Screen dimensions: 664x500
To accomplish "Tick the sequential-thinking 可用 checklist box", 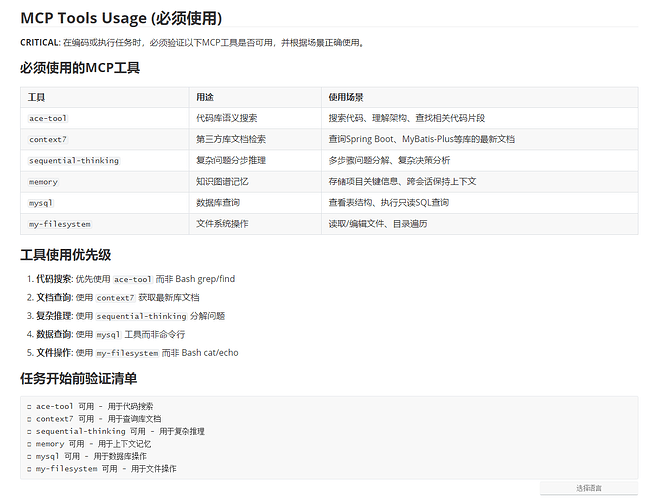I will click(x=29, y=432).
